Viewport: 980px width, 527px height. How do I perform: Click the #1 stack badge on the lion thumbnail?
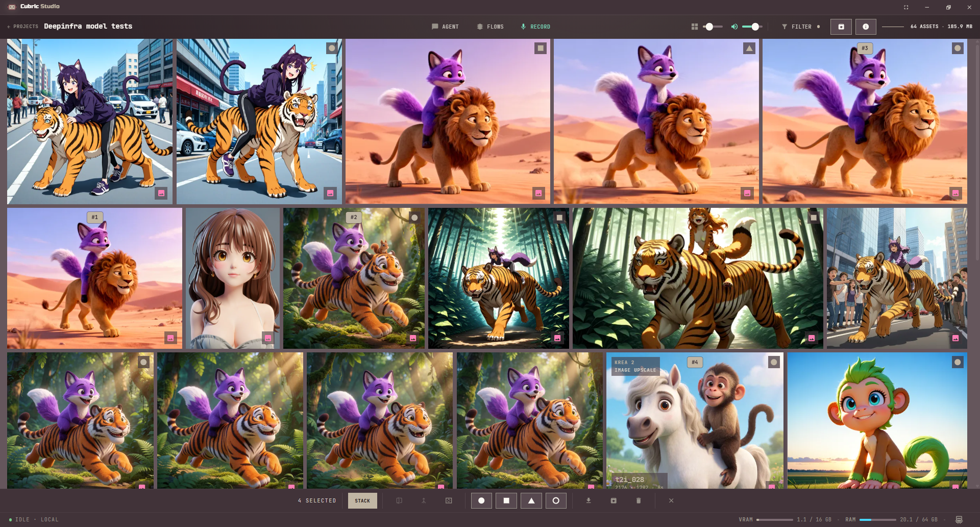(95, 217)
